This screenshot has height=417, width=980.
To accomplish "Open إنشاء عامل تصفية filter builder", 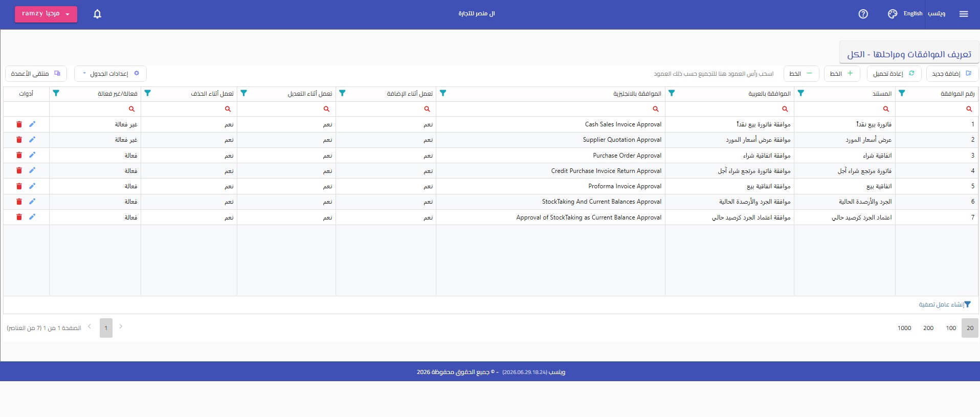I will click(944, 304).
